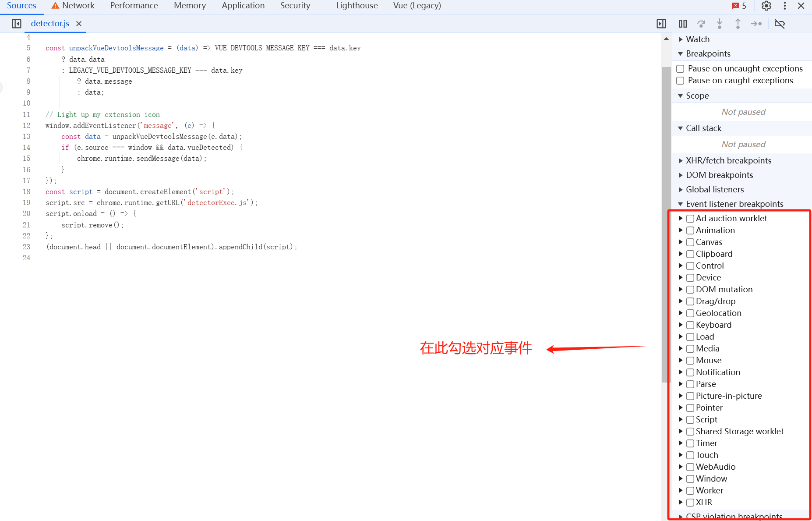Click unpackVueDevtoolsMessage on line 5
Image resolution: width=812 pixels, height=521 pixels.
point(117,48)
